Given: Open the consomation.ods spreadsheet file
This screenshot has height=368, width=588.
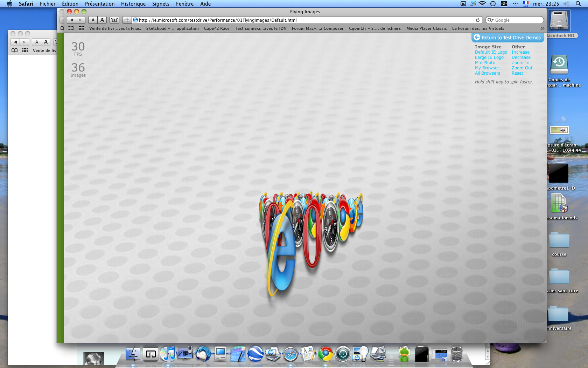Looking at the screenshot, I should (559, 203).
